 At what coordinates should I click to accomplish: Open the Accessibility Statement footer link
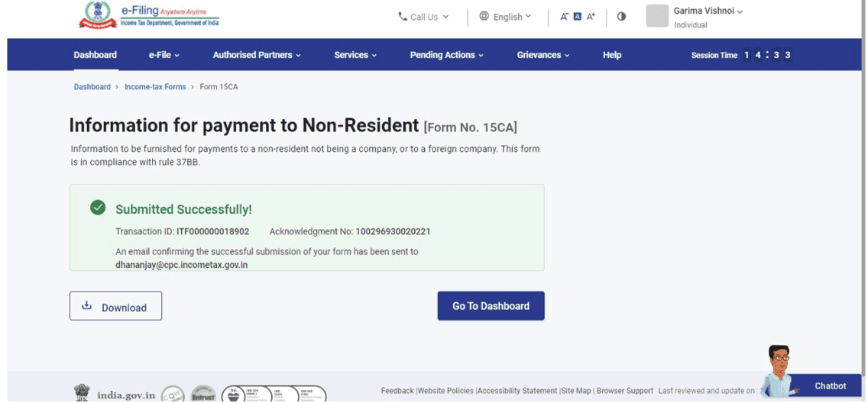pyautogui.click(x=517, y=391)
